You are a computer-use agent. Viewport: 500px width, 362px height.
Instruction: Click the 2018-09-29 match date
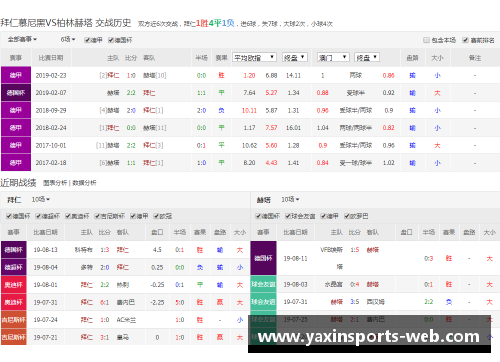[x=51, y=110]
